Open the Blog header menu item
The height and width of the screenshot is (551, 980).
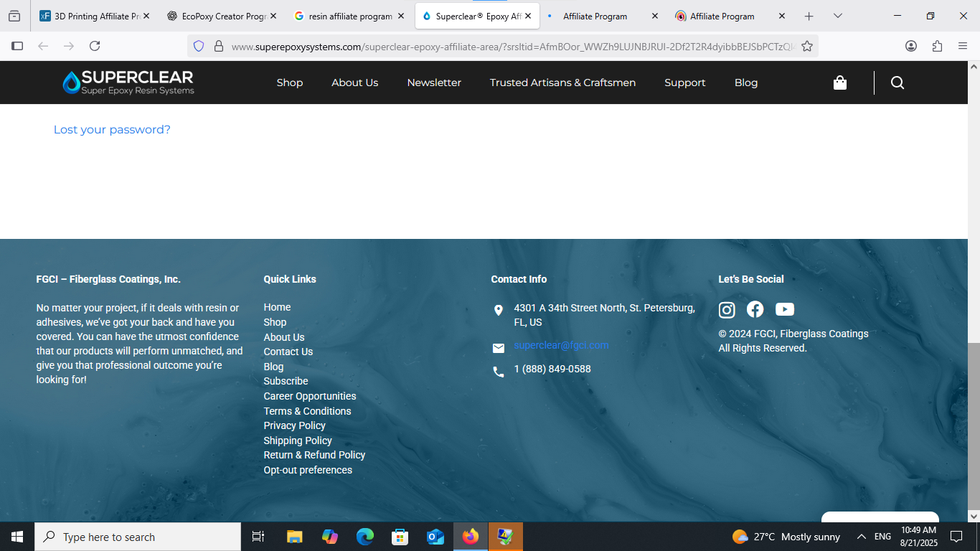point(746,83)
